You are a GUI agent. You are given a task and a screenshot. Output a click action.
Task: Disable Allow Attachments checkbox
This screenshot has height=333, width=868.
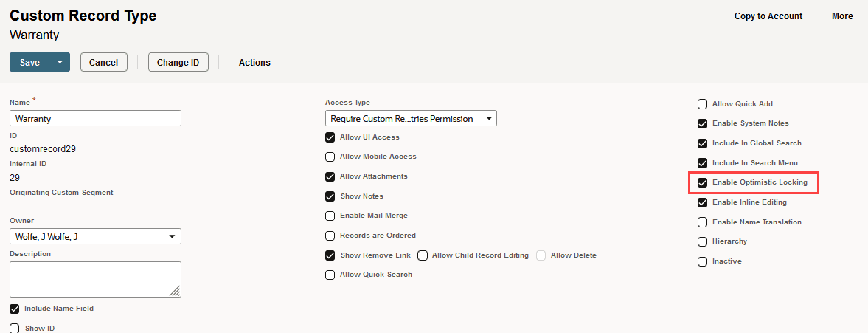330,176
